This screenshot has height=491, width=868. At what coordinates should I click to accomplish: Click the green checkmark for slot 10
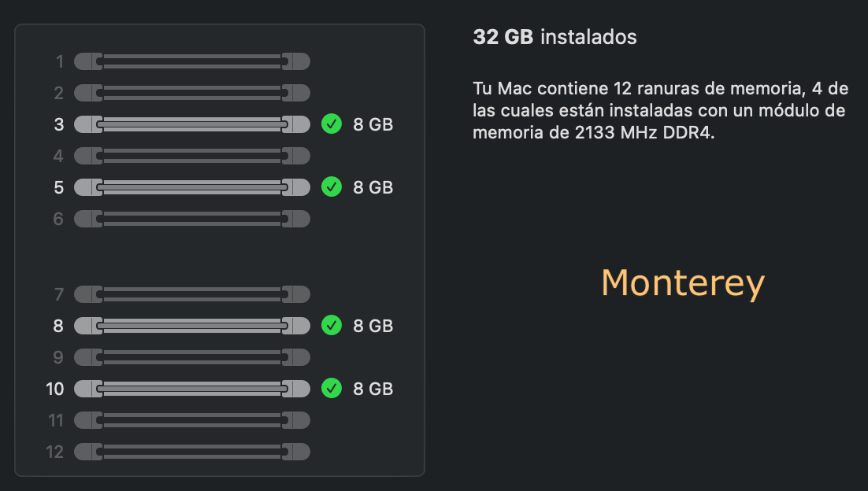coord(332,389)
